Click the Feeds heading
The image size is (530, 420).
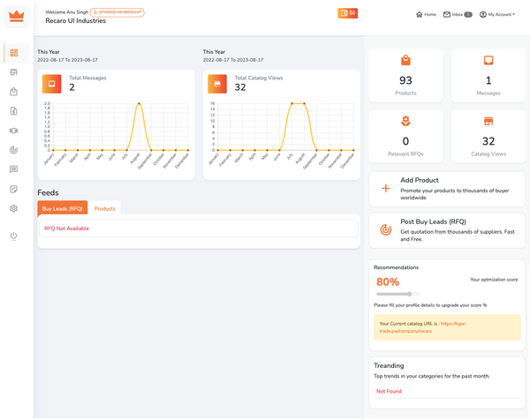pos(48,192)
